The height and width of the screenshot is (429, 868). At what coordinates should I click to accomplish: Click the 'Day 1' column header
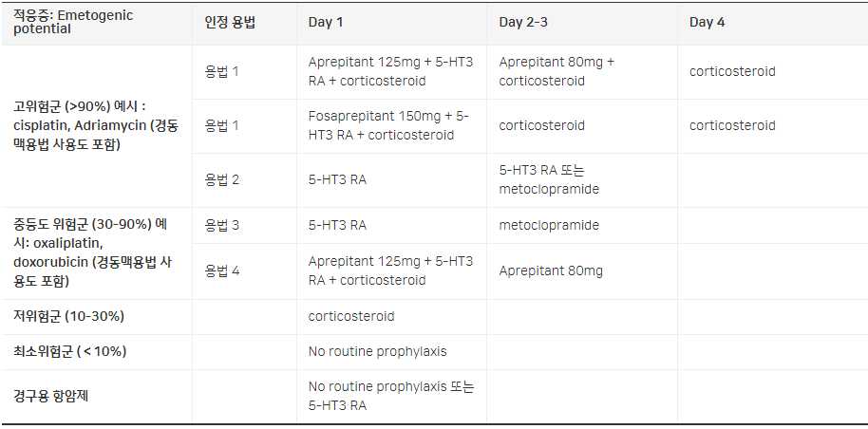tap(328, 22)
